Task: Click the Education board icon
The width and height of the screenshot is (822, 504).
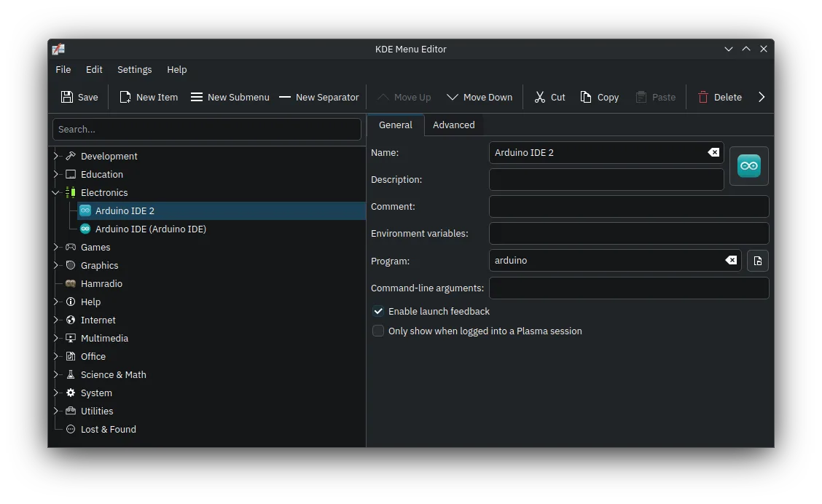Action: pos(71,175)
